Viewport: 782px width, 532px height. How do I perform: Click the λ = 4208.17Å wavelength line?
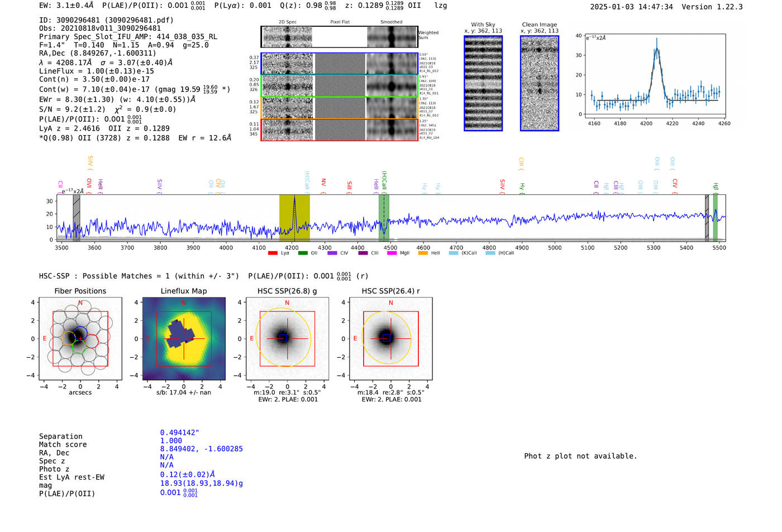point(106,63)
